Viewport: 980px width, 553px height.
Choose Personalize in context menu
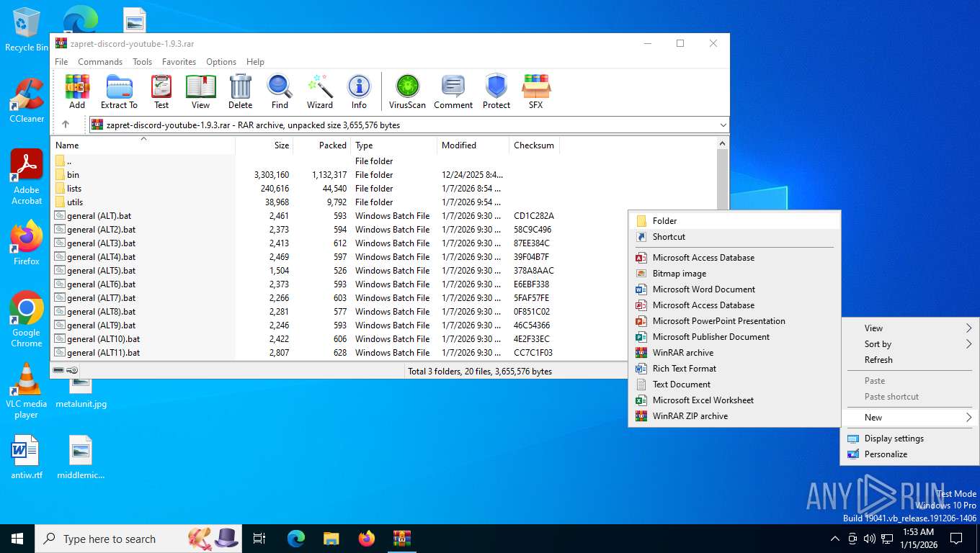point(910,454)
